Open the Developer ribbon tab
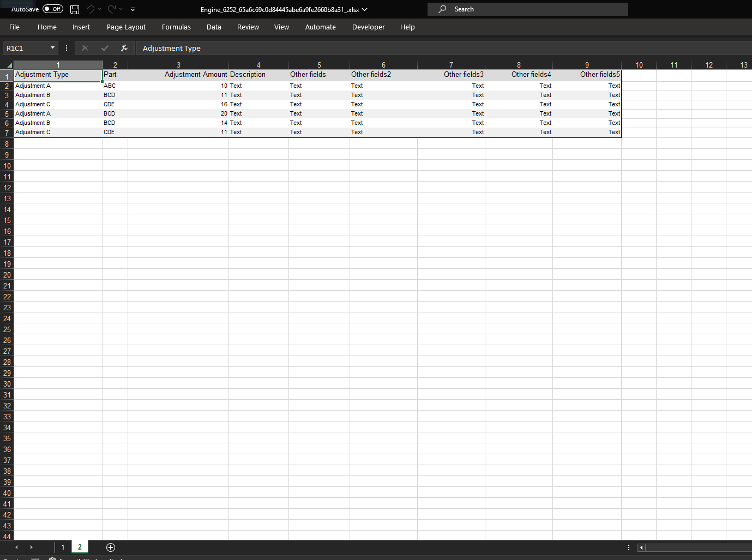752x560 pixels. 368,27
